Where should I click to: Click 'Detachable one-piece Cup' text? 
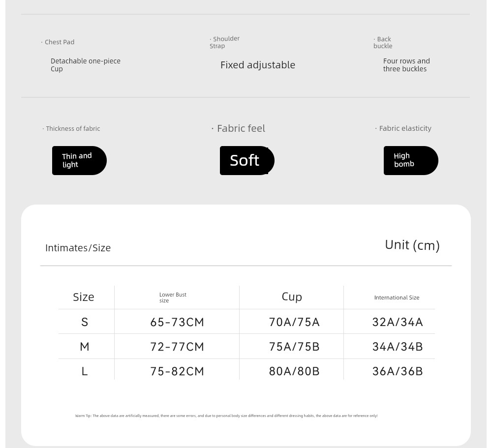[x=85, y=65]
